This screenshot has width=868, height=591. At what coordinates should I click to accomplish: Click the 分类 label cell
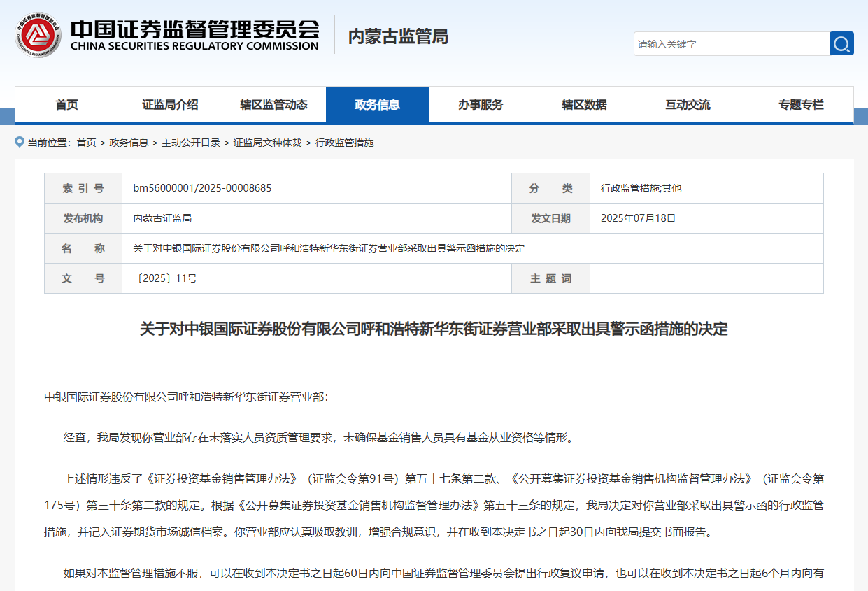coord(550,188)
